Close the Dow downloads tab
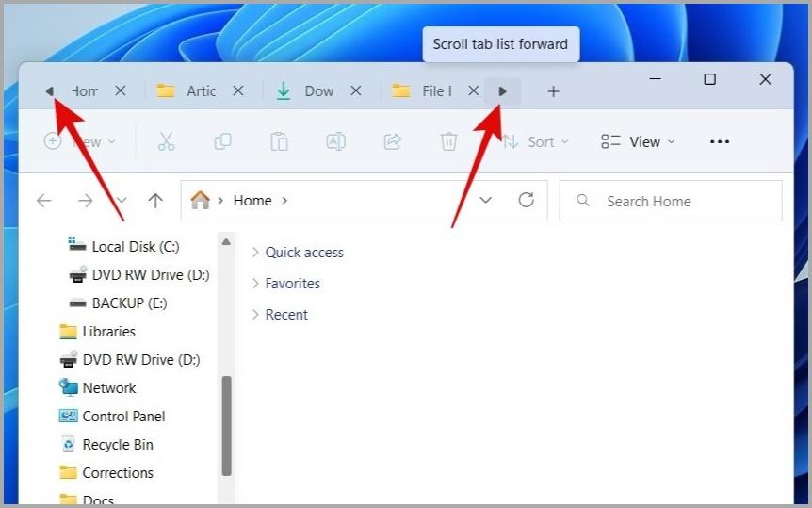This screenshot has width=812, height=508. 356,90
